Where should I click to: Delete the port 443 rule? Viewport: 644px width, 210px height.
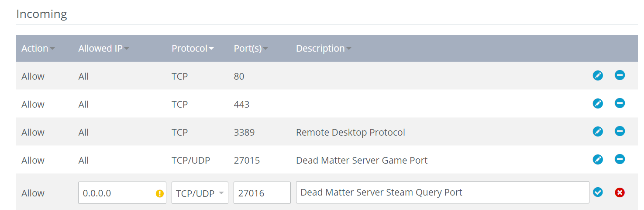[x=620, y=103]
